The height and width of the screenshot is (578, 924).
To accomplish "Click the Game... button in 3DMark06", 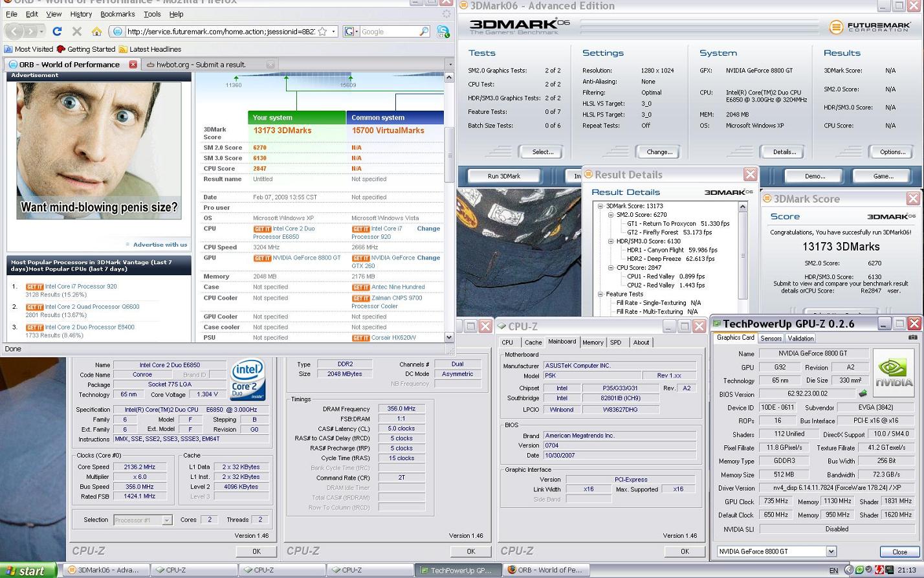I will [x=883, y=176].
